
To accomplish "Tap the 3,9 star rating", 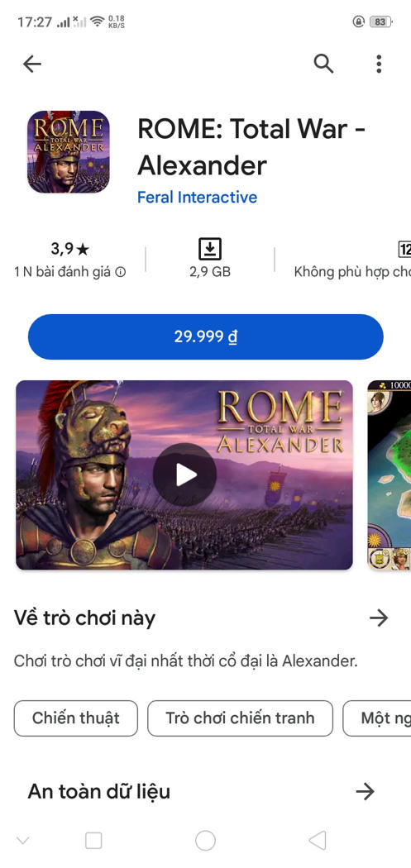I will point(69,249).
